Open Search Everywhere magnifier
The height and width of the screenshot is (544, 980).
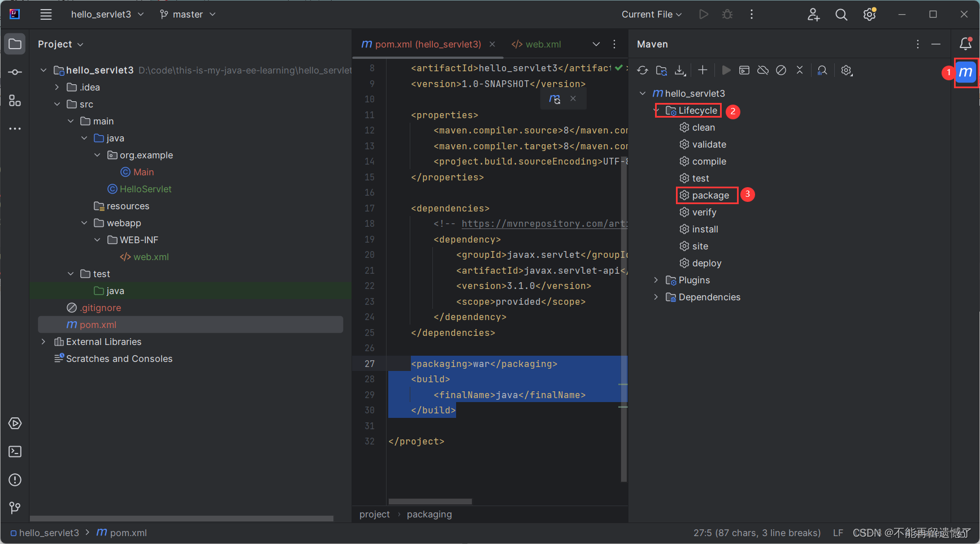[842, 15]
